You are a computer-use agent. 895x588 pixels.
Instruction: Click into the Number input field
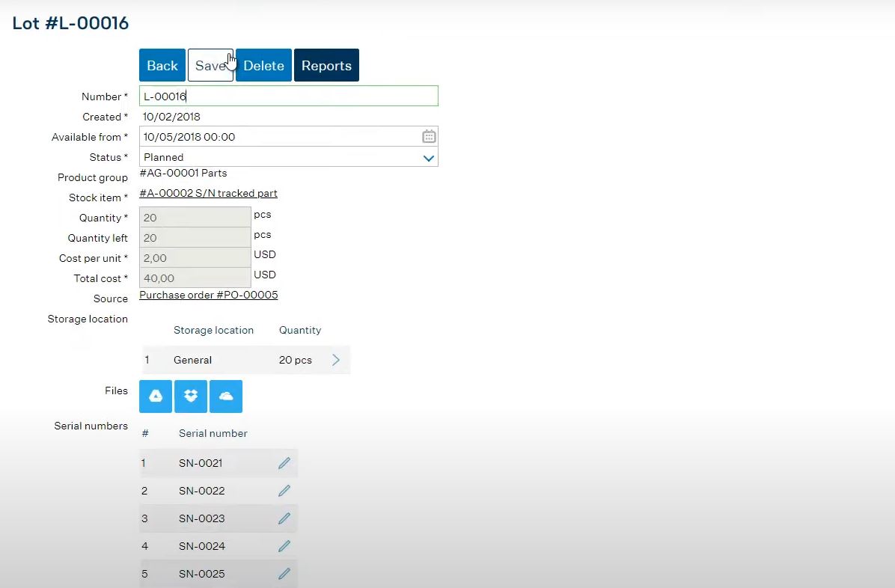tap(288, 97)
